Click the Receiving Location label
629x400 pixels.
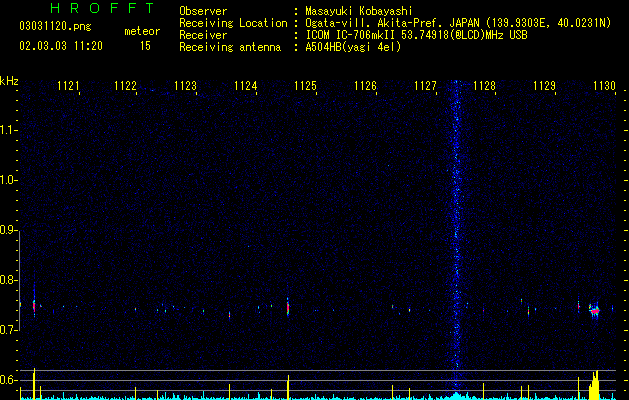point(233,23)
